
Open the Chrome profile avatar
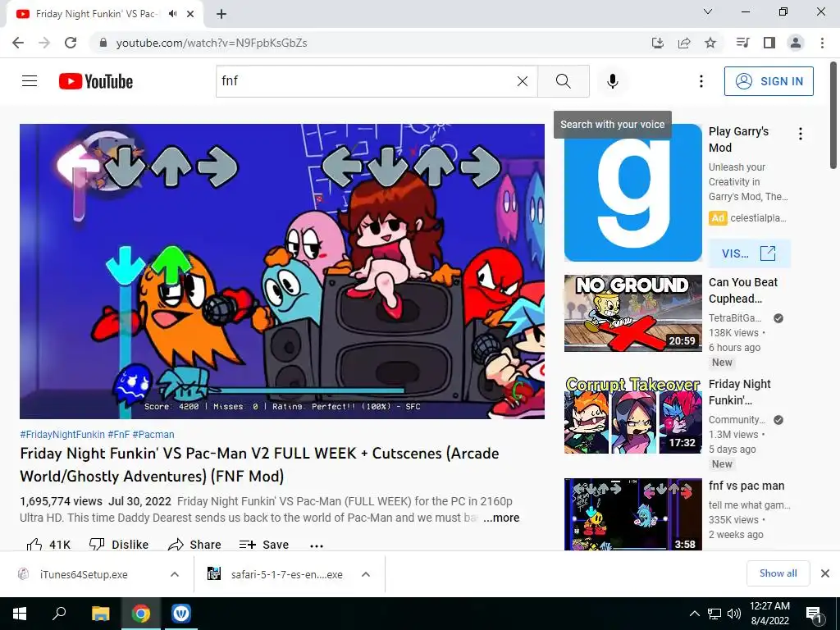click(x=796, y=43)
